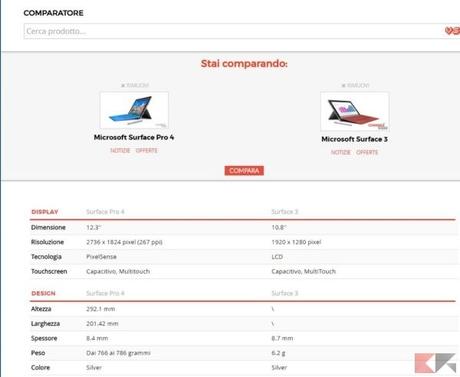
Task: Select the 'Spessore' row label
Action: (44, 338)
